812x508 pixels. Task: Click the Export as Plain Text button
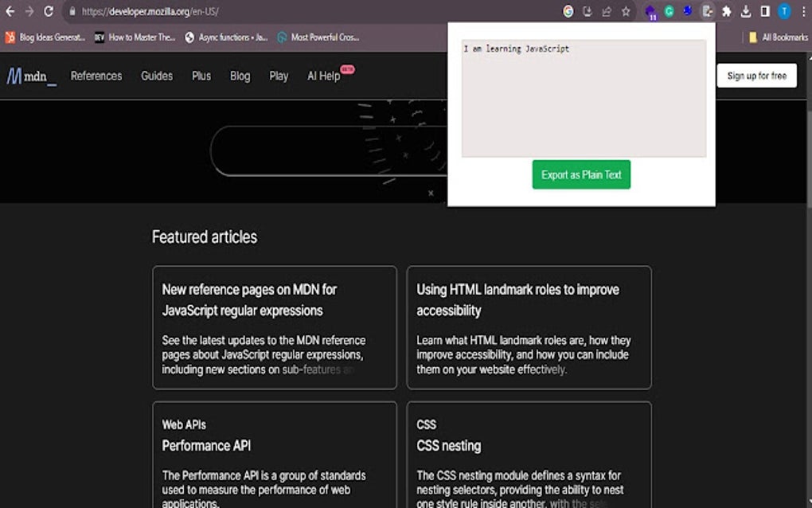coord(580,174)
